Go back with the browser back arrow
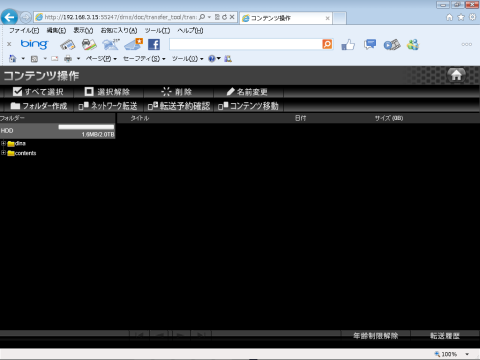480x360 pixels. (9, 17)
